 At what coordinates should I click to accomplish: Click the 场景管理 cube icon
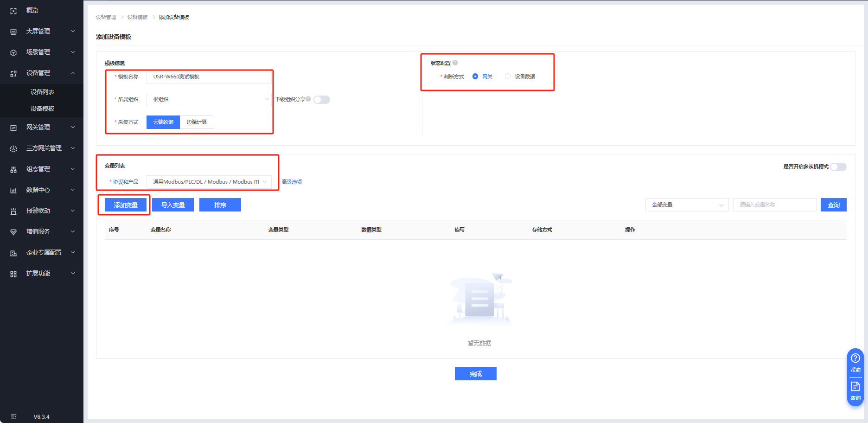pos(13,52)
